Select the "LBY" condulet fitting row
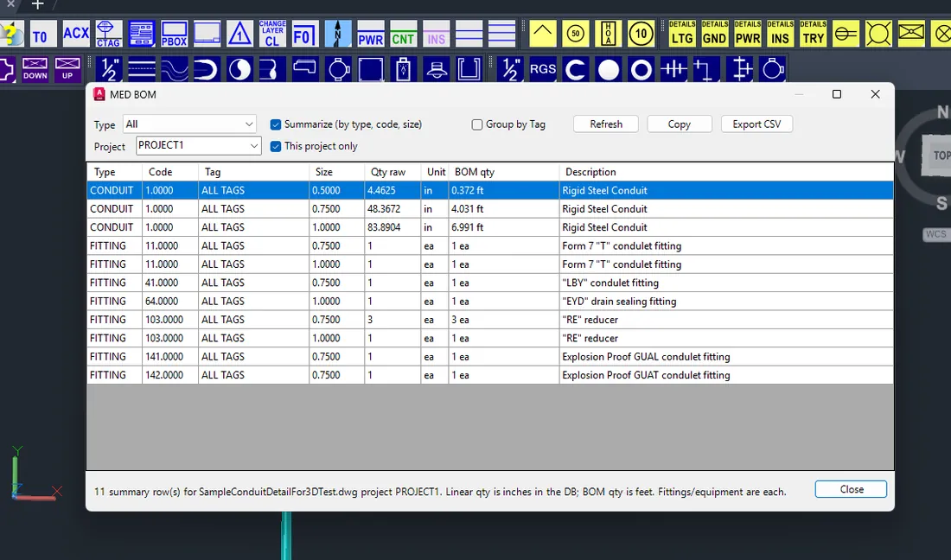951x560 pixels. [x=490, y=283]
